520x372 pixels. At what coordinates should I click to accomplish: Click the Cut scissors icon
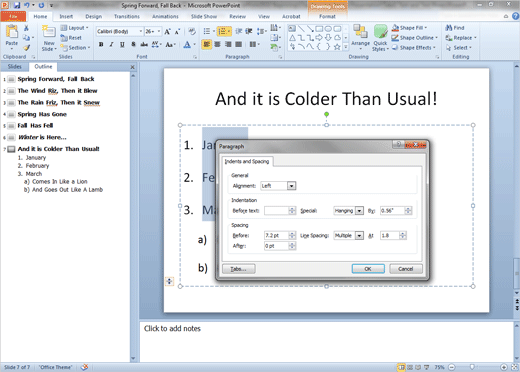point(26,28)
